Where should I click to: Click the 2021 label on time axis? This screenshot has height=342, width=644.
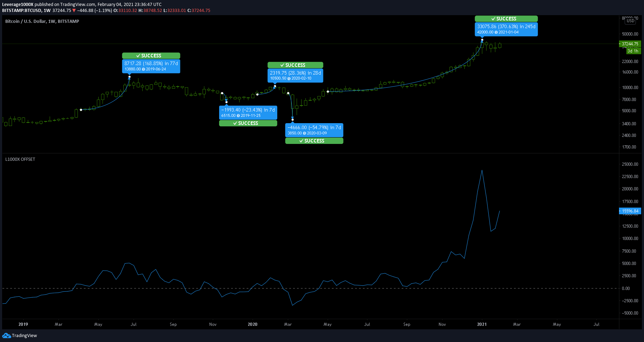click(x=482, y=324)
